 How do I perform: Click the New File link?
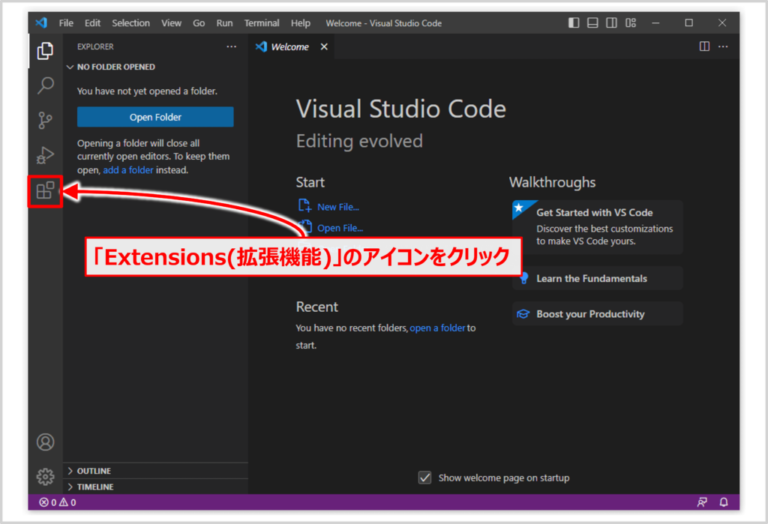[337, 207]
